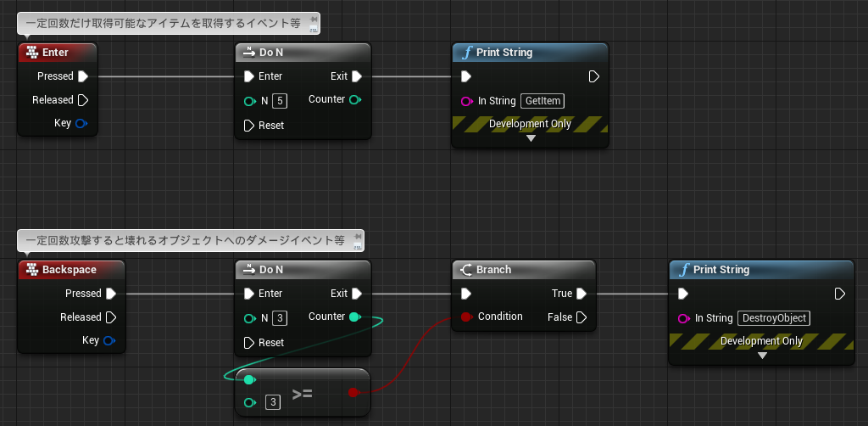Image resolution: width=868 pixels, height=426 pixels.
Task: Click the Counter pin on the N=5 Do N node
Action: 355,100
